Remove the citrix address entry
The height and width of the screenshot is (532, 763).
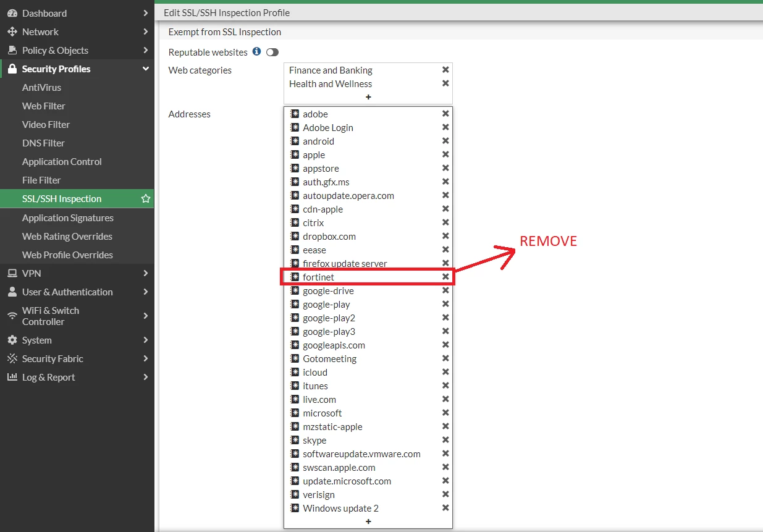point(445,222)
